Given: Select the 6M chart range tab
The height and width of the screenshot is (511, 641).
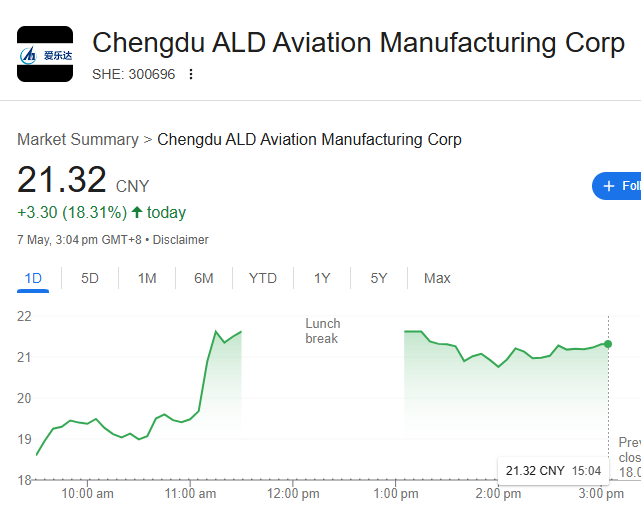Looking at the screenshot, I should [x=204, y=278].
